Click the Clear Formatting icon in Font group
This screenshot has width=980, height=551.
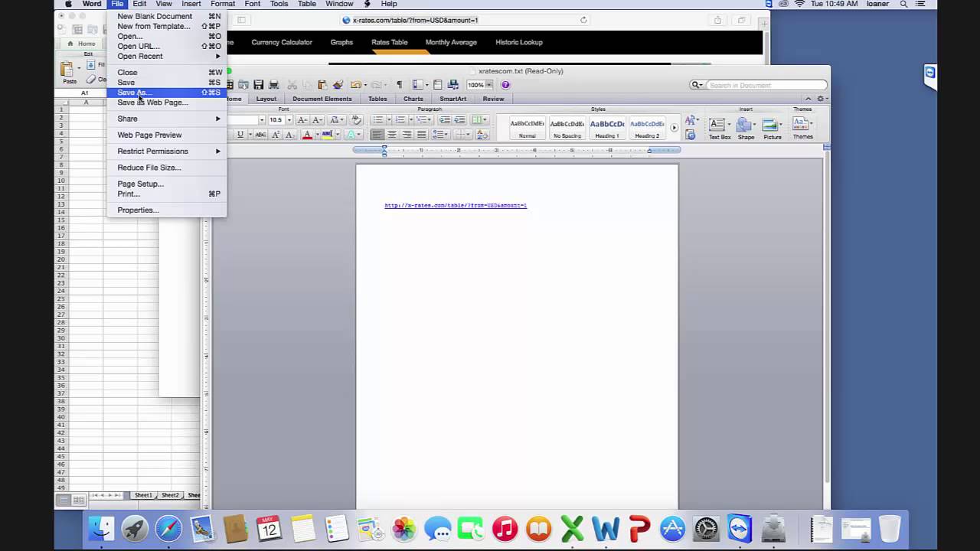[356, 120]
